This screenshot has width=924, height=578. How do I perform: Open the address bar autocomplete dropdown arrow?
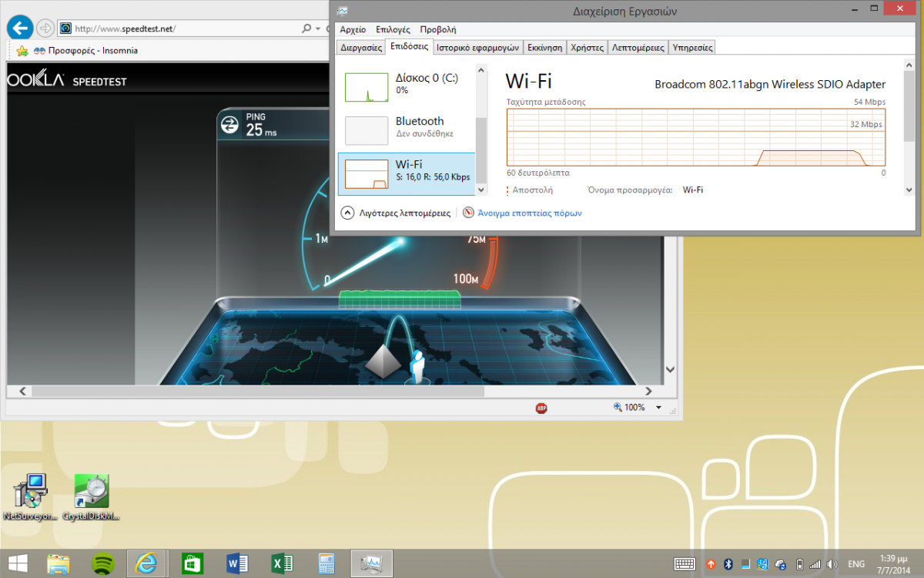point(318,29)
